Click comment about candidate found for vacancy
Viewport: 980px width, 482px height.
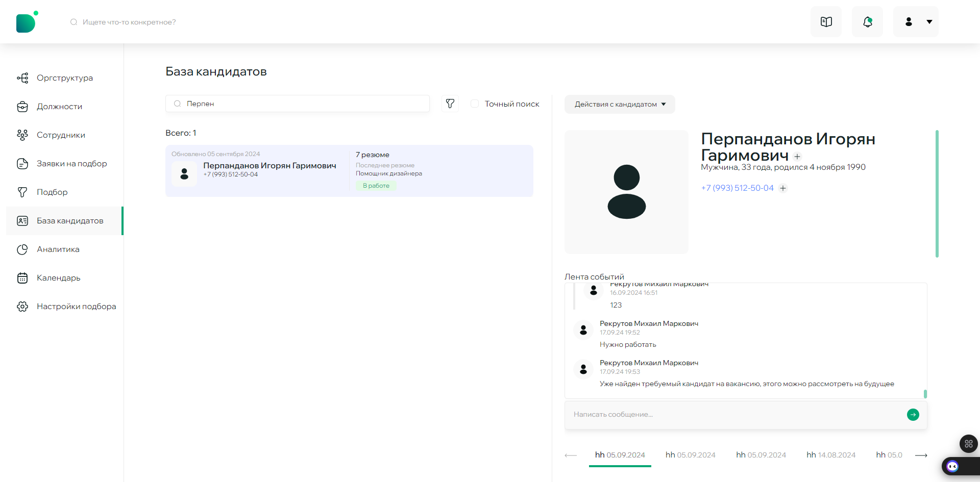pos(747,384)
